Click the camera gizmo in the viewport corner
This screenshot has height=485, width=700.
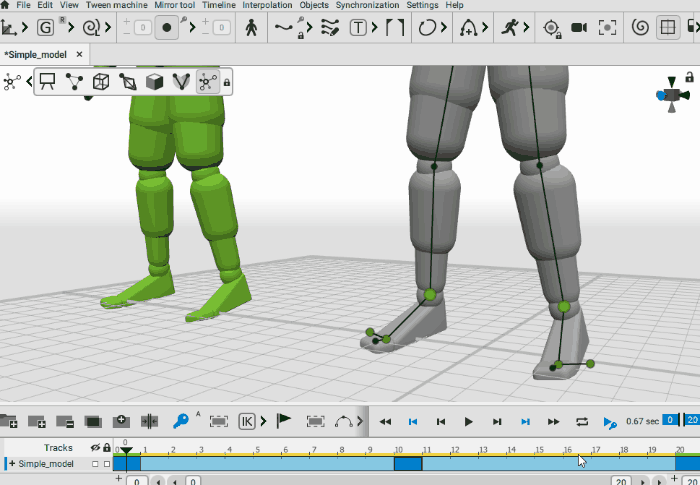[x=672, y=94]
